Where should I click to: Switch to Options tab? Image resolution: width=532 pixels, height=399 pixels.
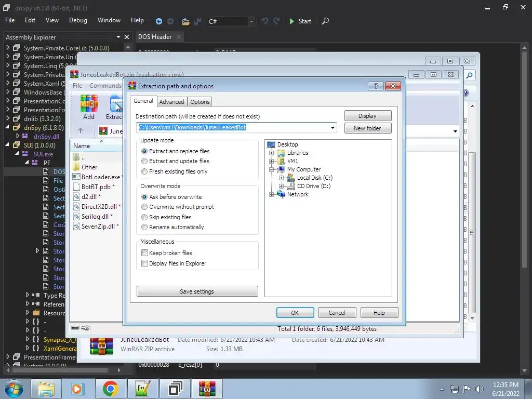point(200,102)
